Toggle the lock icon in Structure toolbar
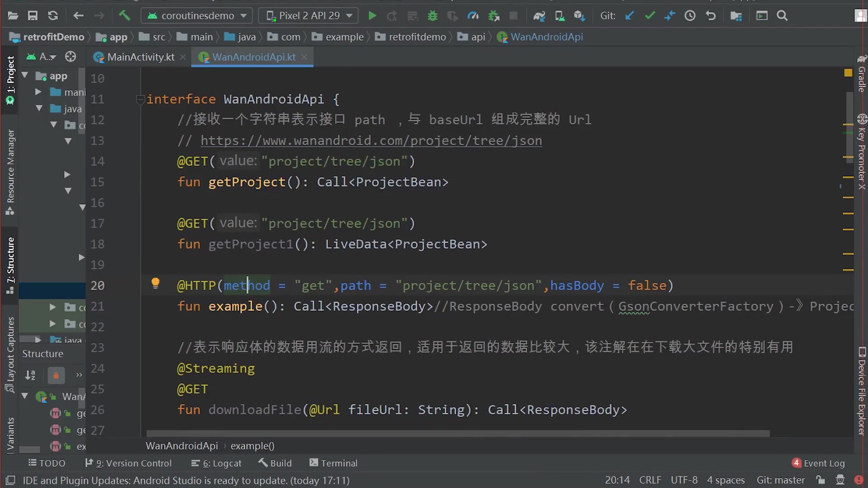Image resolution: width=868 pixels, height=488 pixels. pyautogui.click(x=56, y=375)
